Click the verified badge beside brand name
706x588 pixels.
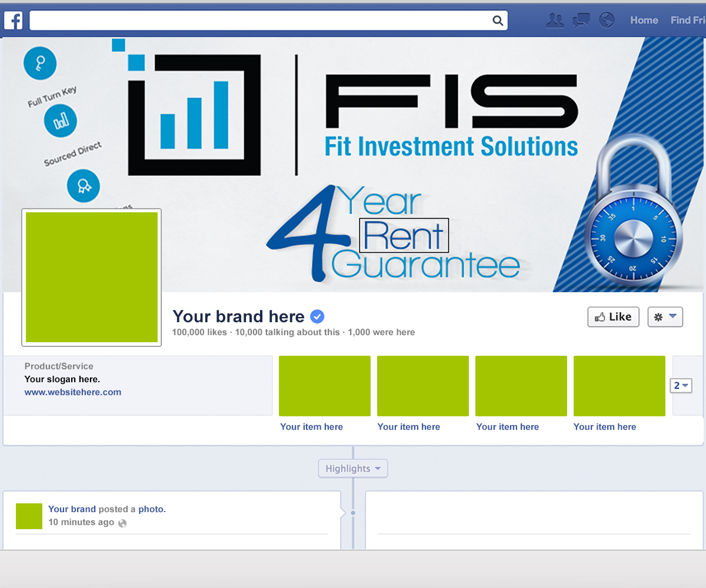(x=317, y=316)
